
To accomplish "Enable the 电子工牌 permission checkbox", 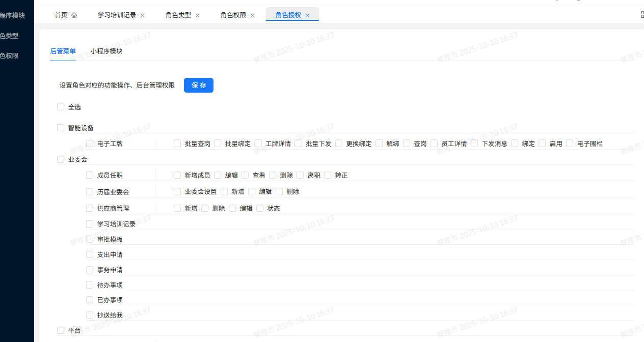I will [90, 144].
